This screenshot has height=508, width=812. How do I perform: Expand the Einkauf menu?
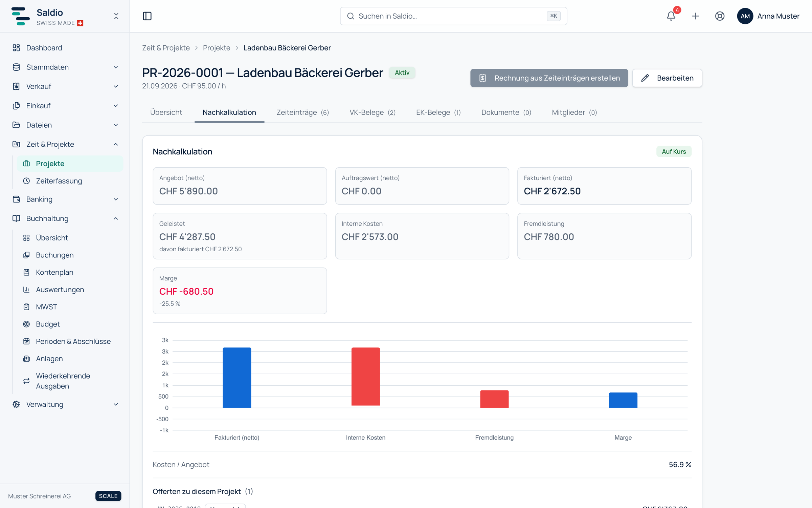click(65, 106)
